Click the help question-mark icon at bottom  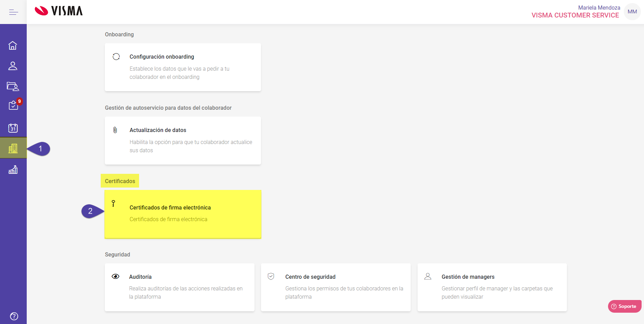coord(14,316)
